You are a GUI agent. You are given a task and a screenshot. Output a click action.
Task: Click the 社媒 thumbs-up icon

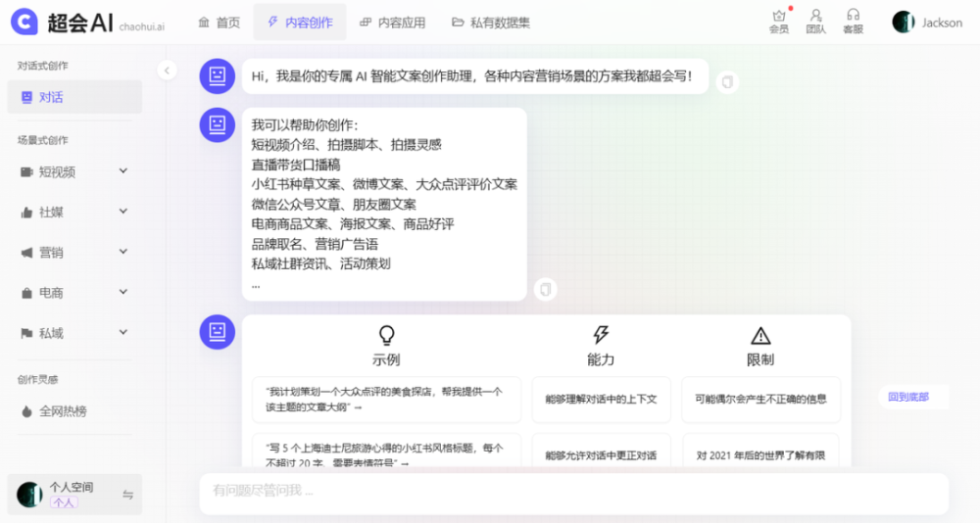(x=26, y=213)
